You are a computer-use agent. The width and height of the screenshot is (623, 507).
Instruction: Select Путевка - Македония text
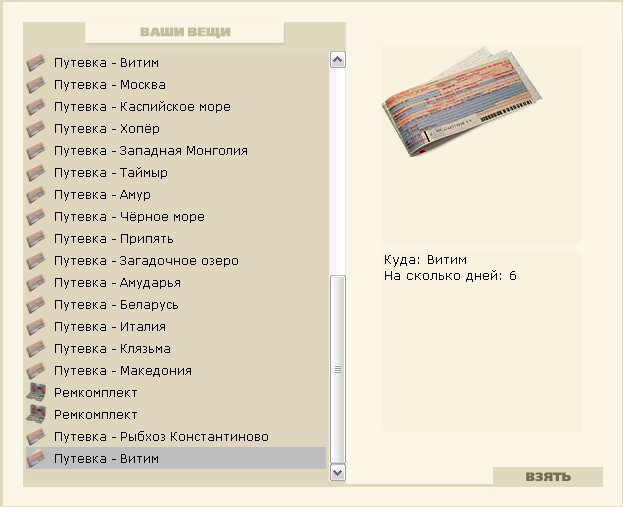[x=123, y=371]
